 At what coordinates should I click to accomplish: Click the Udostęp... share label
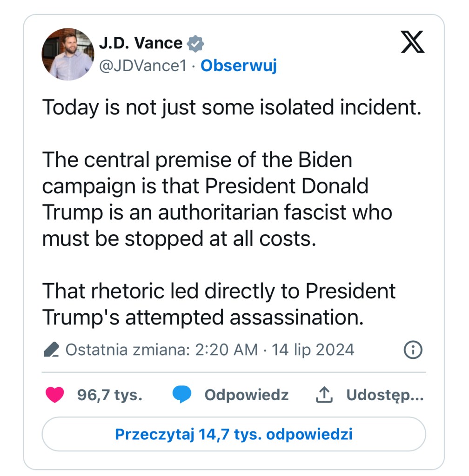pos(385,395)
